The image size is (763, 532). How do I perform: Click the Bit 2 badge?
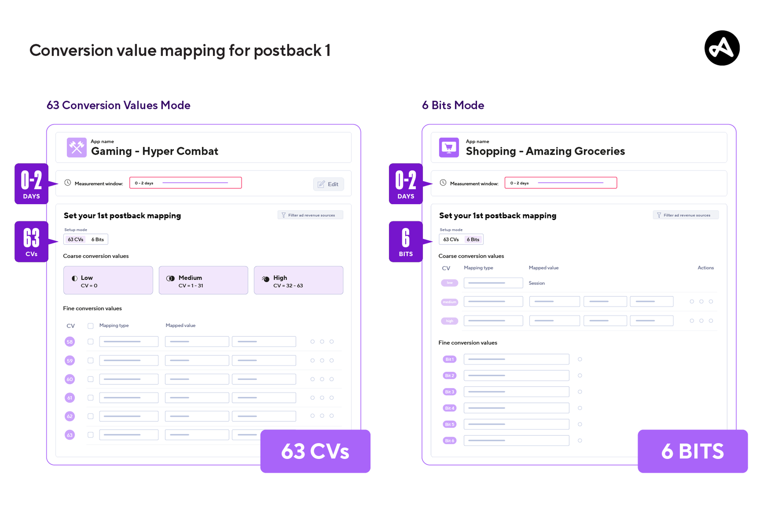click(x=449, y=375)
